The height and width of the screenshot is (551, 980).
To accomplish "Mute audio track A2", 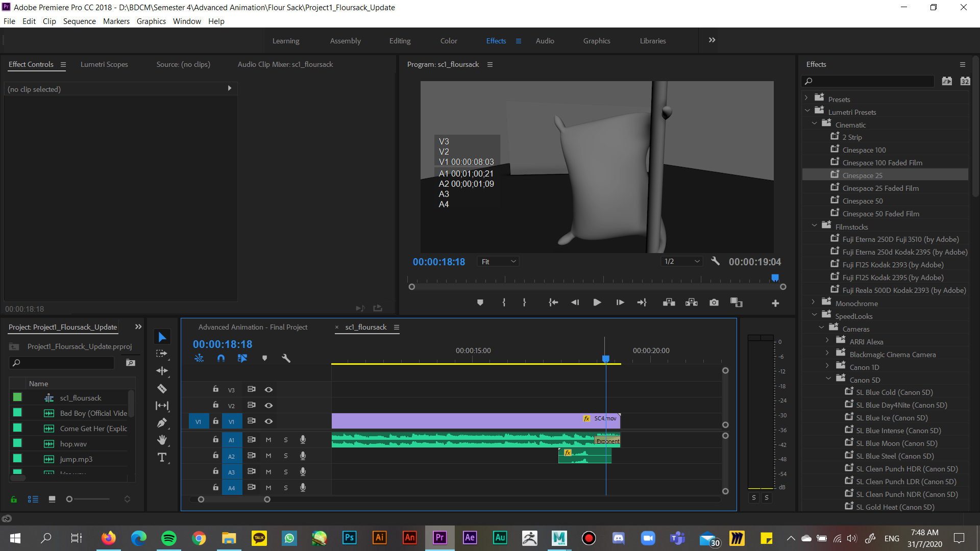I will pos(268,456).
